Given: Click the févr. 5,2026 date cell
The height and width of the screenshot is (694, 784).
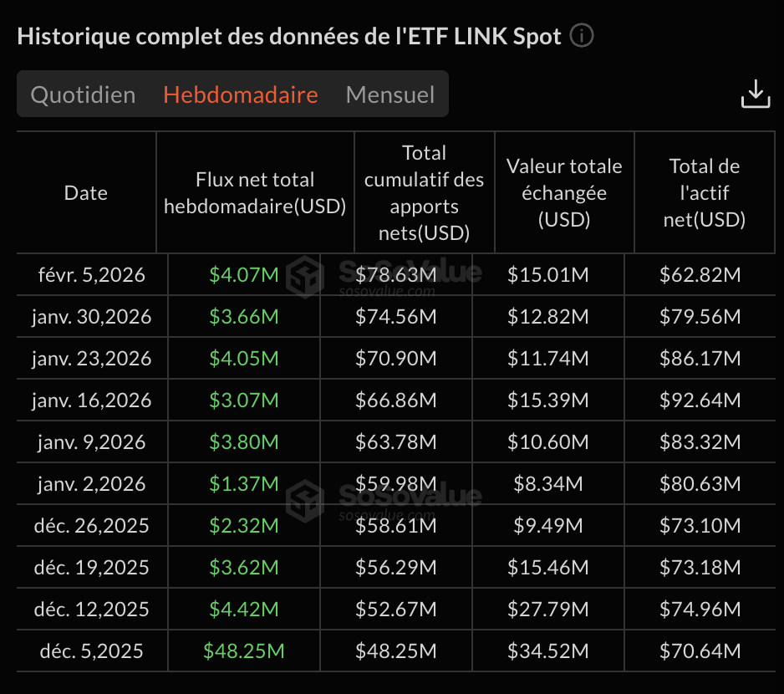Looking at the screenshot, I should coord(85,274).
